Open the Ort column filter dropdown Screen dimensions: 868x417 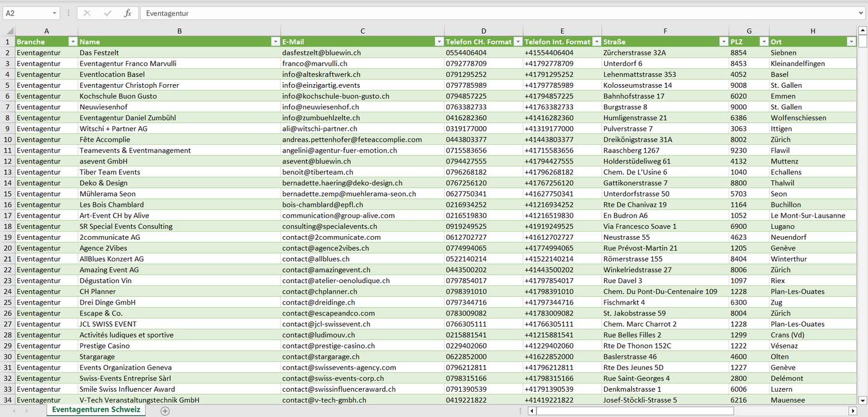pos(851,42)
